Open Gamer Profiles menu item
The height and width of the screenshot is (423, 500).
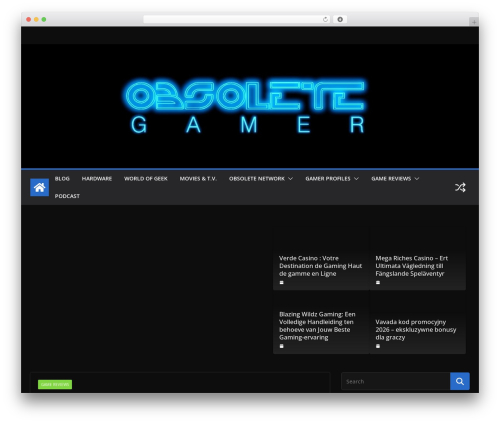[x=328, y=179]
